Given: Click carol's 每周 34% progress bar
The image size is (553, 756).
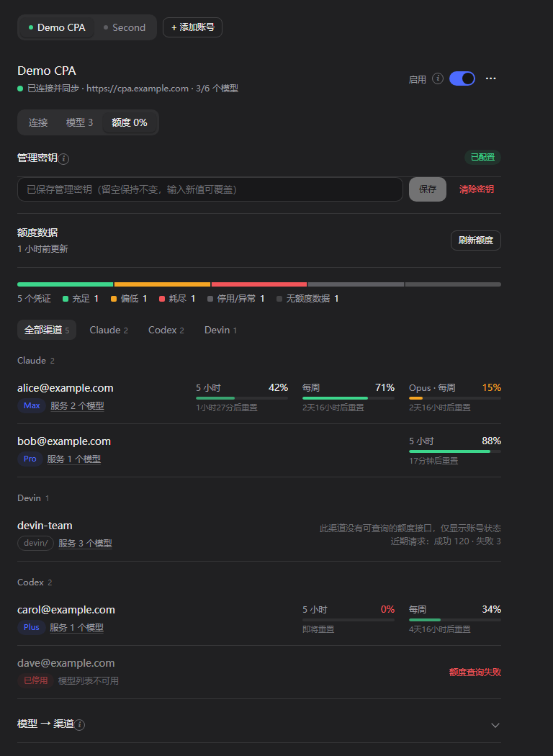Looking at the screenshot, I should (x=455, y=619).
